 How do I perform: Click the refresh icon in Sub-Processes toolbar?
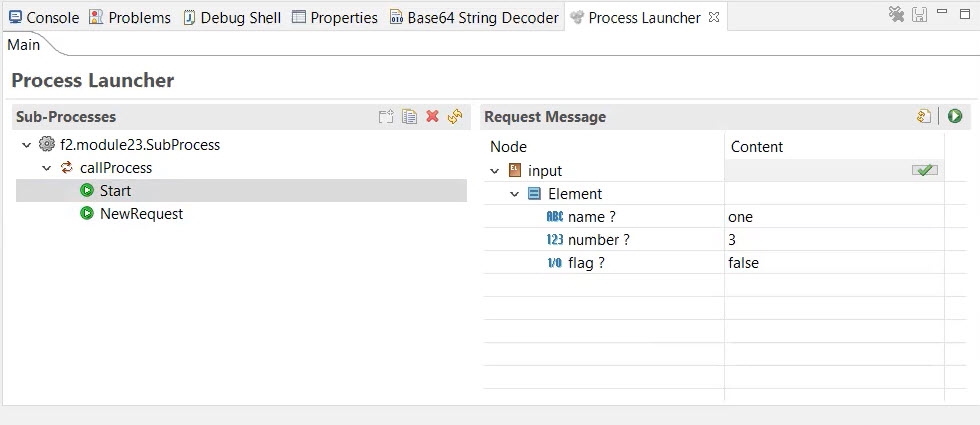tap(455, 117)
